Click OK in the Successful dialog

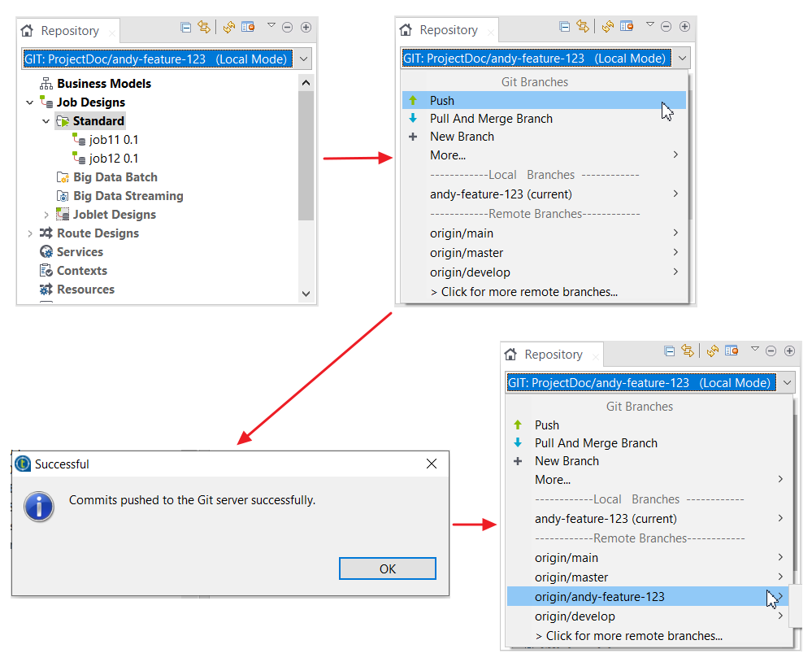pyautogui.click(x=388, y=568)
